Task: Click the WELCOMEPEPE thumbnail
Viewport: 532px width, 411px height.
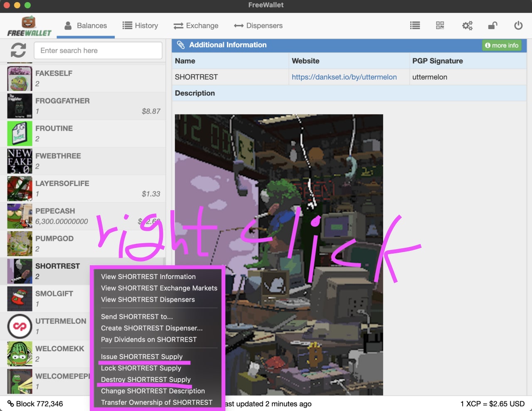Action: 20,381
